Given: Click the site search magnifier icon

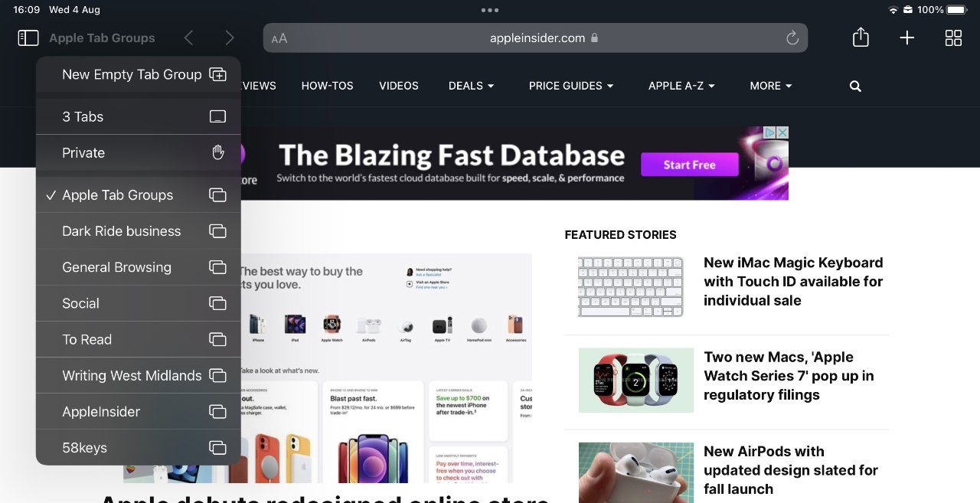Looking at the screenshot, I should click(x=855, y=86).
